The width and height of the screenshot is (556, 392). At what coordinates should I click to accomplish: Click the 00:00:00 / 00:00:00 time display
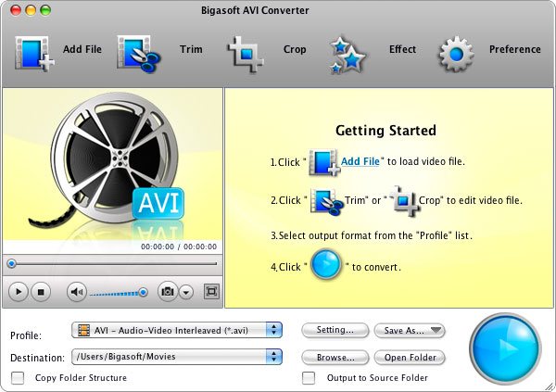(179, 247)
